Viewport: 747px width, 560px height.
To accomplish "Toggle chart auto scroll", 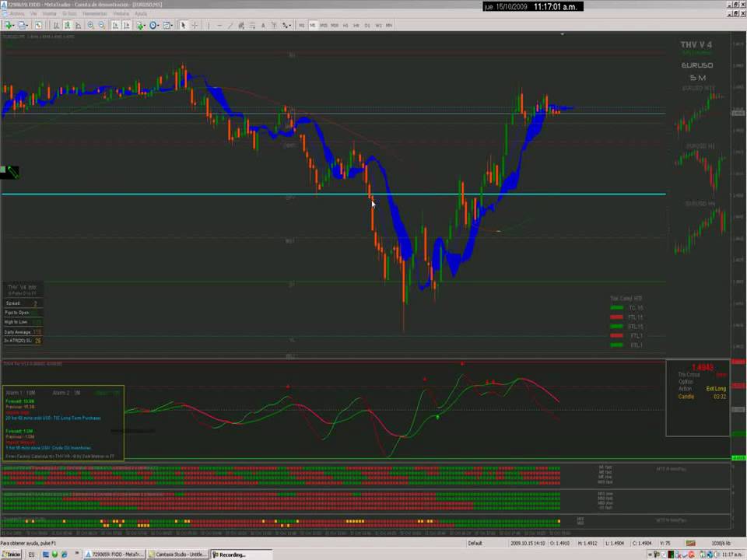I will click(x=115, y=25).
